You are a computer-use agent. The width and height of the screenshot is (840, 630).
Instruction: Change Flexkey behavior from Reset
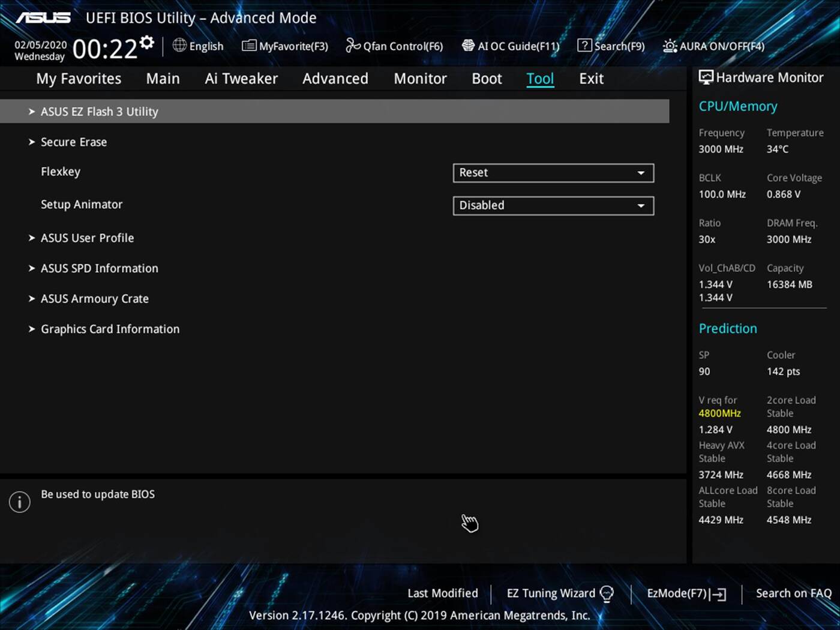(552, 173)
